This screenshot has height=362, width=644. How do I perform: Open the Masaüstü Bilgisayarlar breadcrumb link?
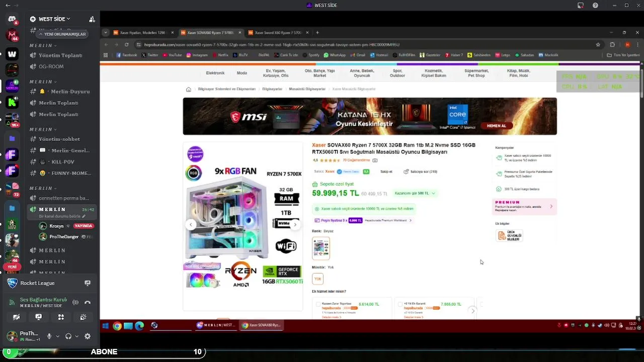click(x=307, y=89)
